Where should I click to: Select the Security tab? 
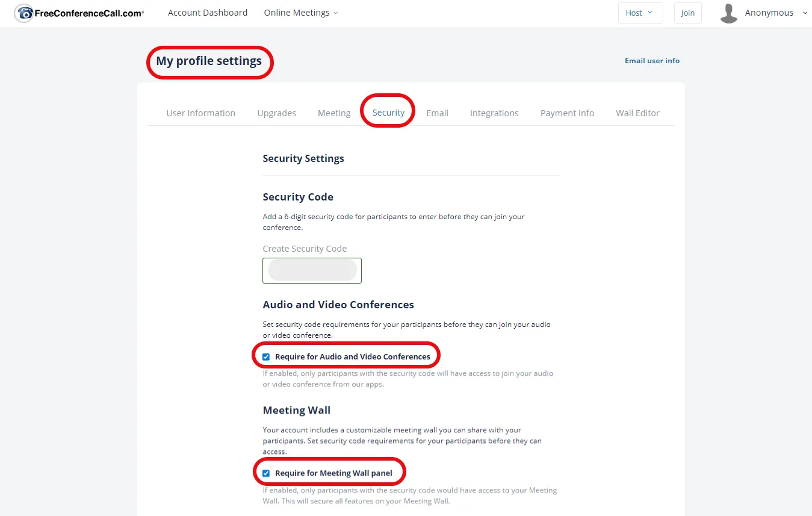coord(388,113)
